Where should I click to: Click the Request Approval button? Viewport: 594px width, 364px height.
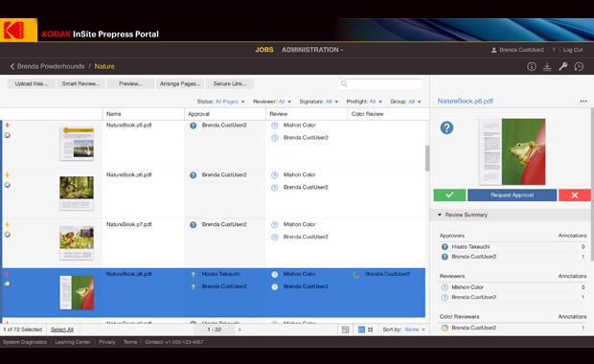coord(513,194)
